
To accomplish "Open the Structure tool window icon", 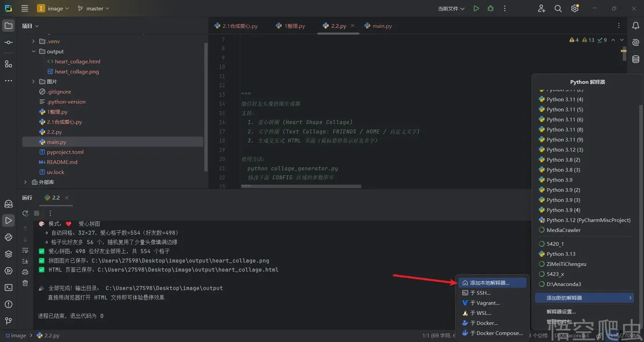I will [x=8, y=64].
